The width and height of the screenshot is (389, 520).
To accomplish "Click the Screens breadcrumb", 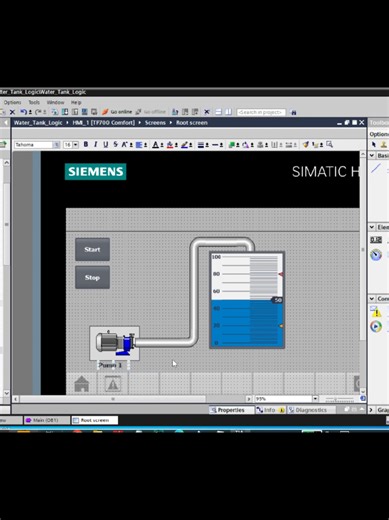I will pos(155,123).
